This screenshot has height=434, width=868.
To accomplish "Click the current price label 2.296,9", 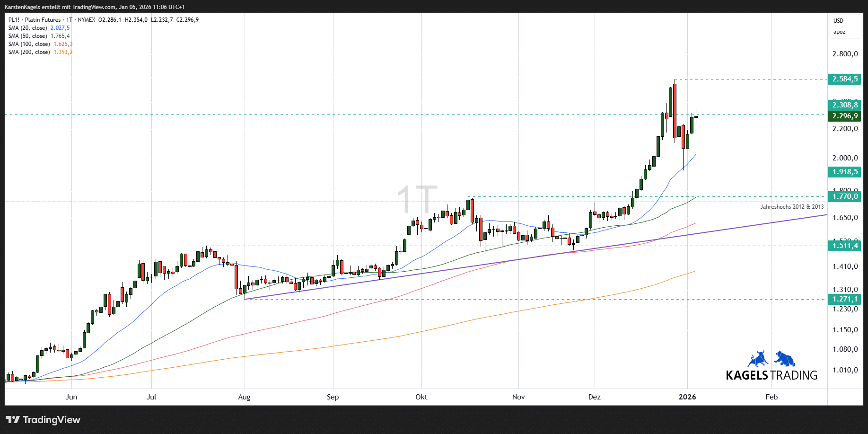I will [x=844, y=116].
